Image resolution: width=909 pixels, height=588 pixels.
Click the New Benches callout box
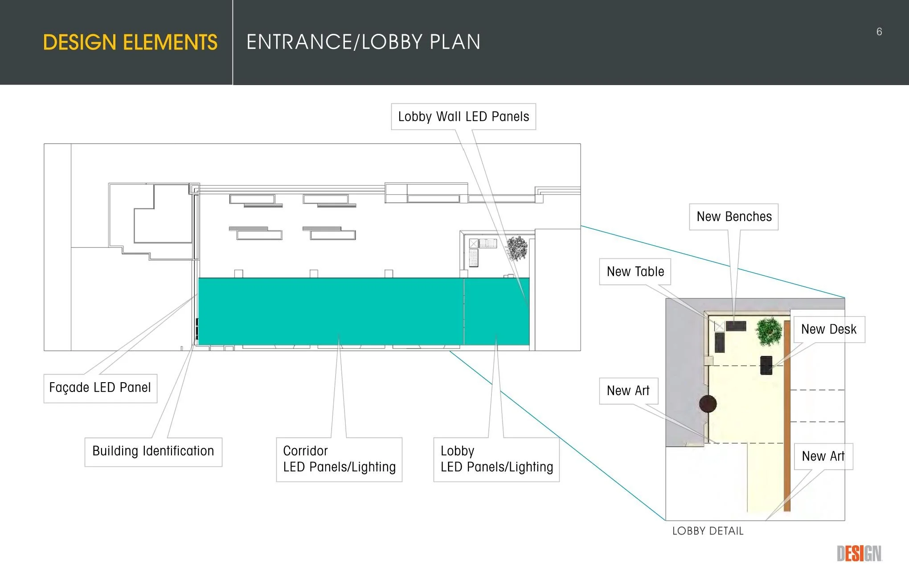(x=733, y=216)
